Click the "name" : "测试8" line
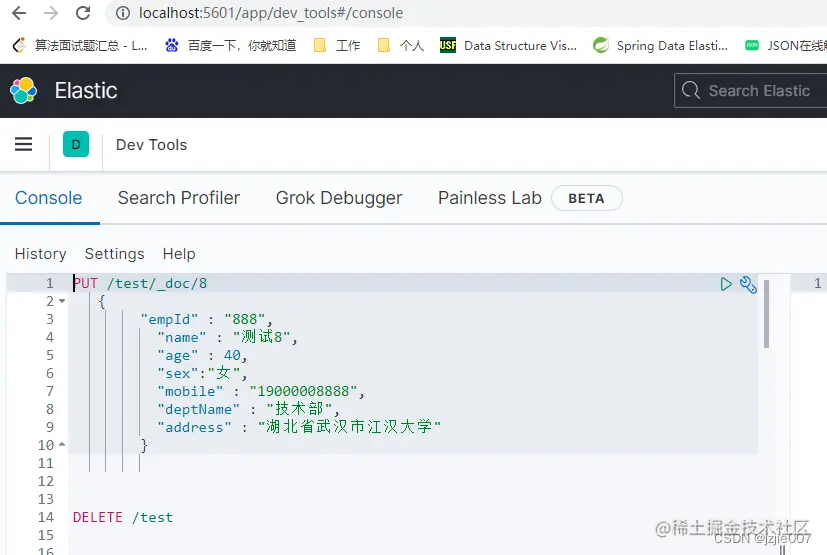 point(227,337)
